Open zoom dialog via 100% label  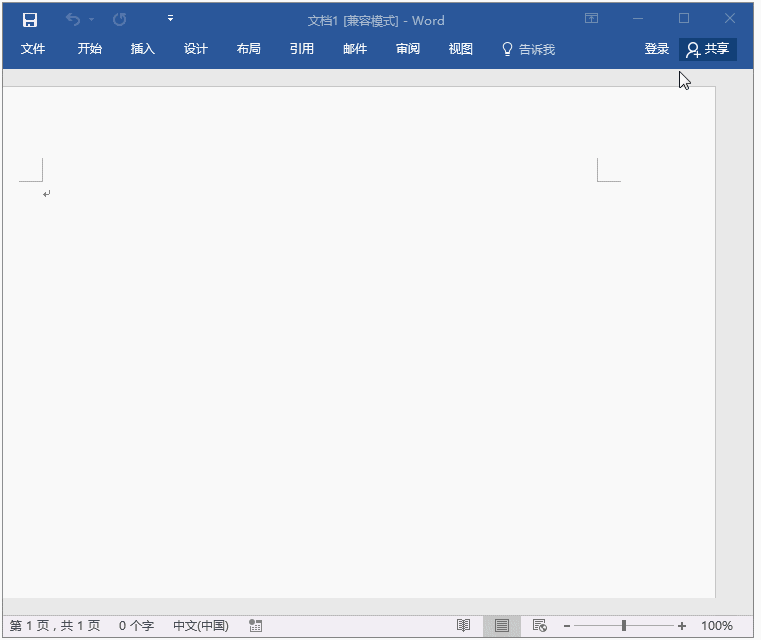pyautogui.click(x=717, y=625)
